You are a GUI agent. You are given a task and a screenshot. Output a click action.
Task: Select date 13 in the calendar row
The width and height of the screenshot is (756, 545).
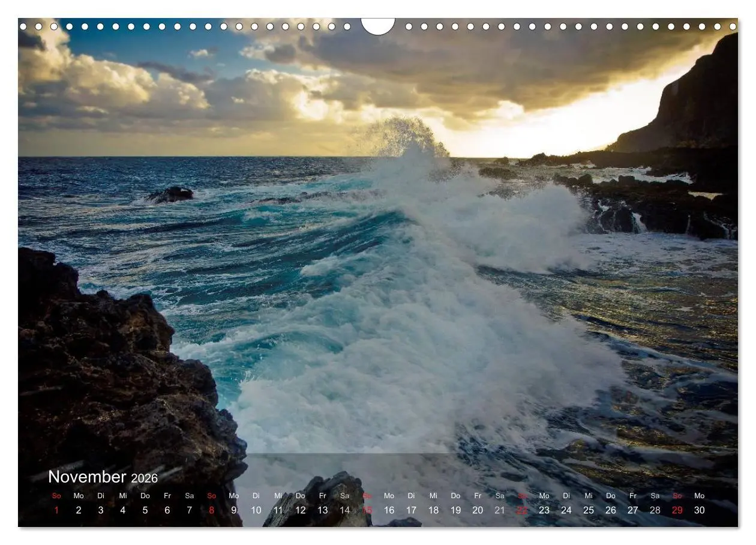point(323,510)
